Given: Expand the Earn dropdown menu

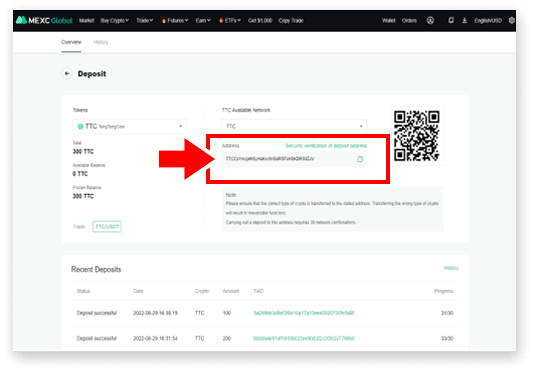Looking at the screenshot, I should pos(203,21).
